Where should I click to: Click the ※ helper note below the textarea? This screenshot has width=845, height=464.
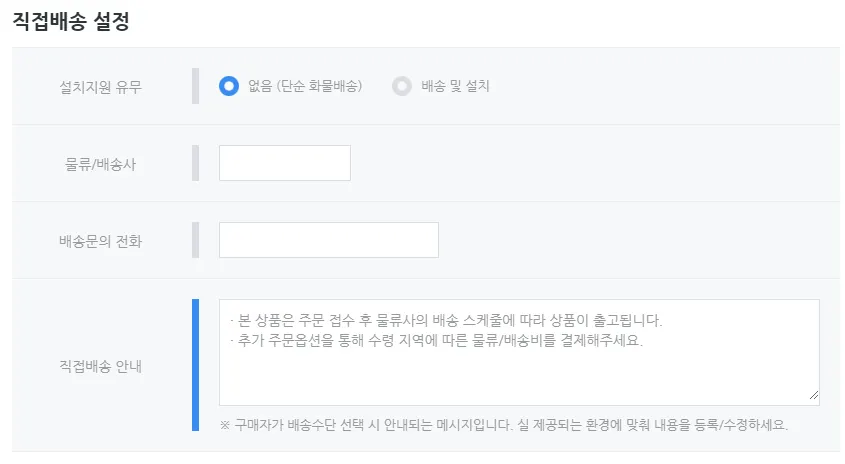[x=504, y=424]
